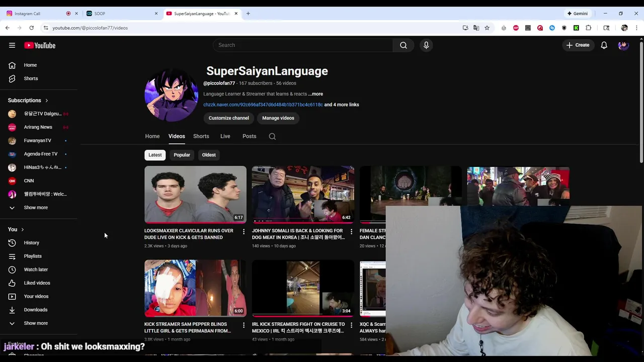
Task: Click the Create button
Action: (578, 45)
